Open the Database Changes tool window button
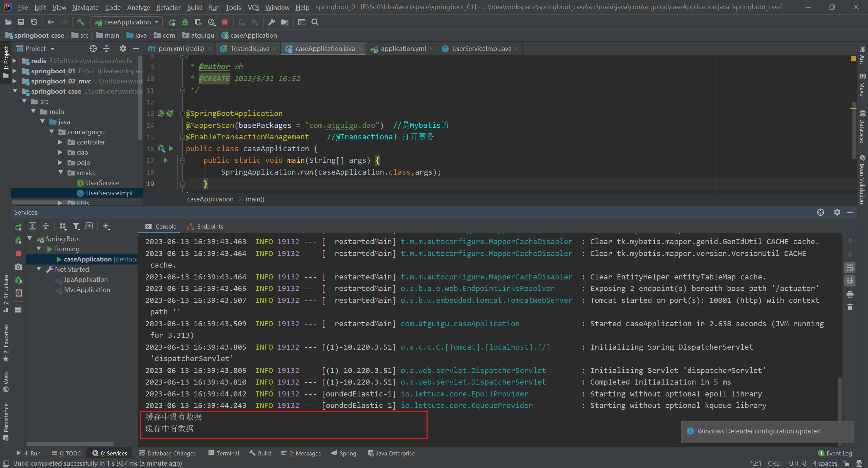The height and width of the screenshot is (468, 868). pyautogui.click(x=167, y=453)
